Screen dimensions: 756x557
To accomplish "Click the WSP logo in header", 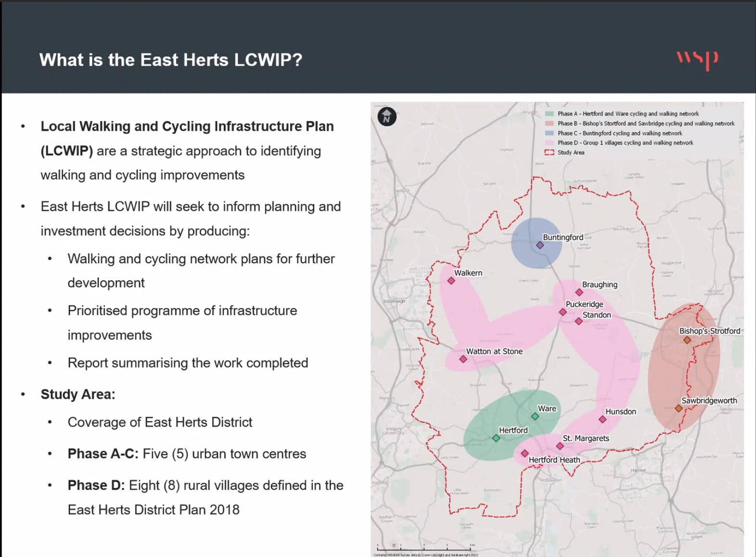I will click(x=697, y=60).
